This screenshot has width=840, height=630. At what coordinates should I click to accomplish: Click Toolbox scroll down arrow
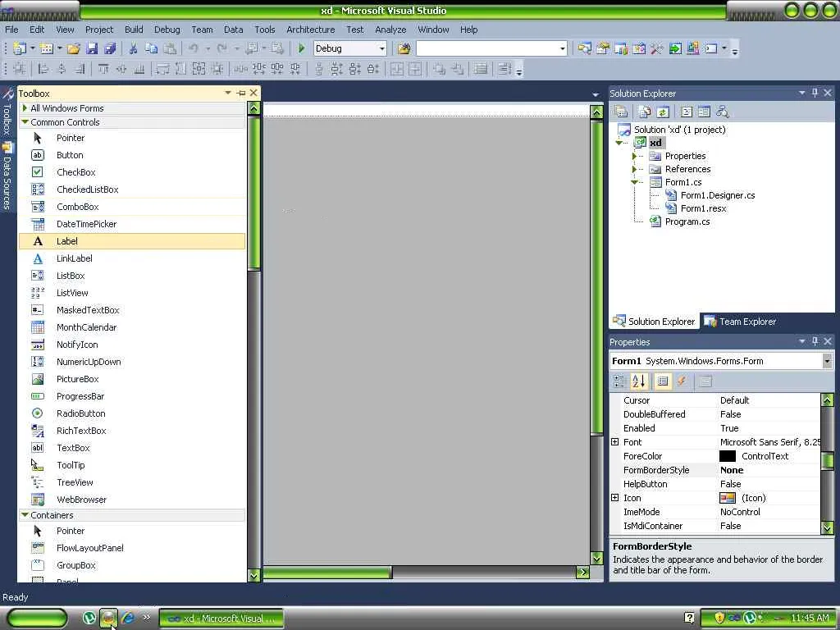coord(254,575)
